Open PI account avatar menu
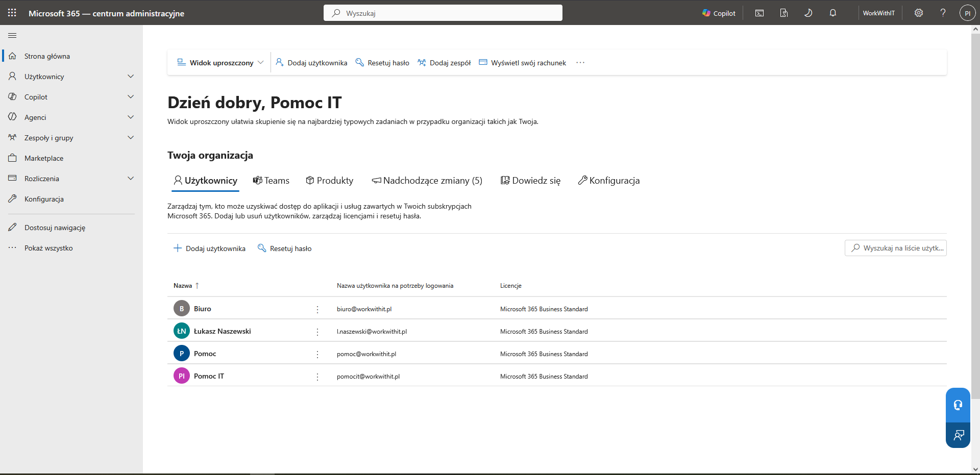 click(x=967, y=13)
